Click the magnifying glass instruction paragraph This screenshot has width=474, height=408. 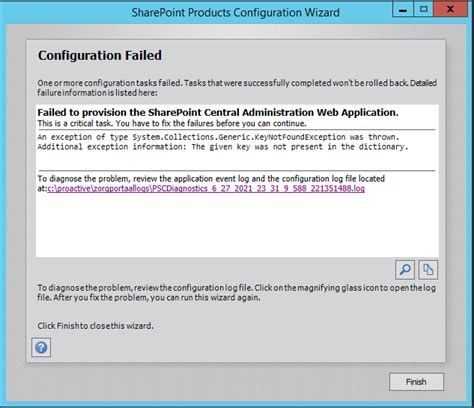point(236,293)
